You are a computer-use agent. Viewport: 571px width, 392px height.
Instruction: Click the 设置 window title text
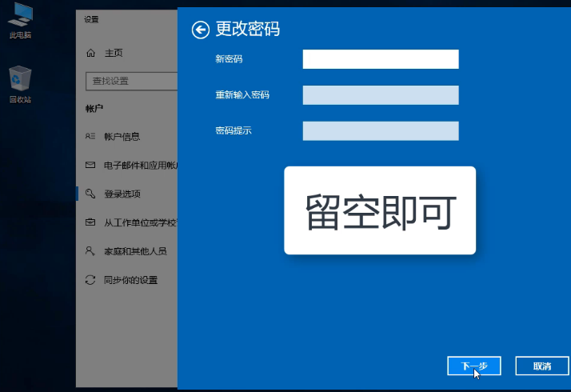(x=92, y=19)
